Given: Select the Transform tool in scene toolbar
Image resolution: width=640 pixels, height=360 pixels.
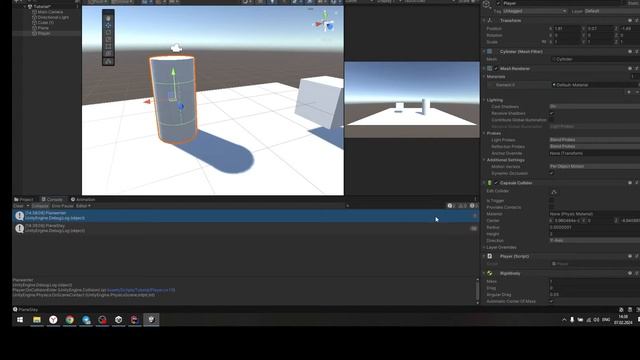Looking at the screenshot, I should (108, 53).
